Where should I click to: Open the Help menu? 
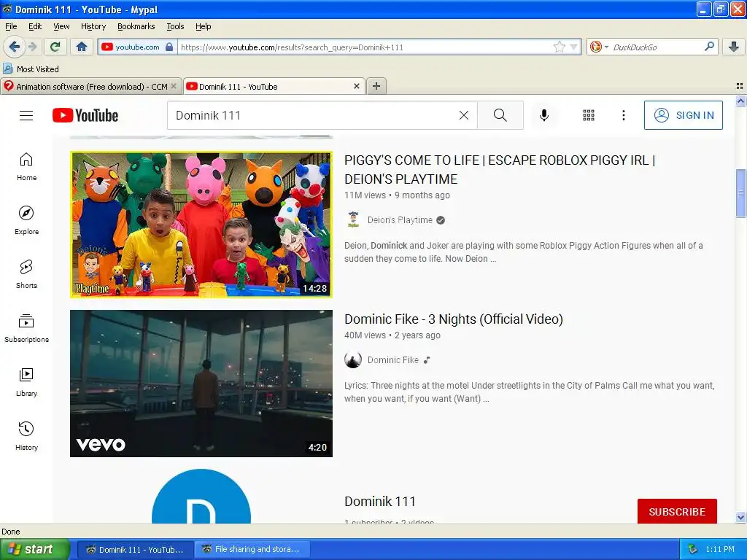pyautogui.click(x=203, y=26)
